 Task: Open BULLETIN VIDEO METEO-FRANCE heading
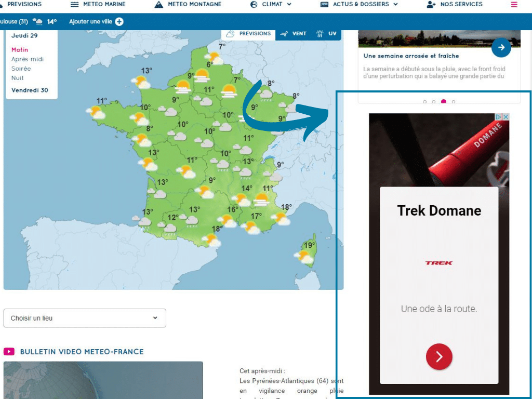click(82, 352)
